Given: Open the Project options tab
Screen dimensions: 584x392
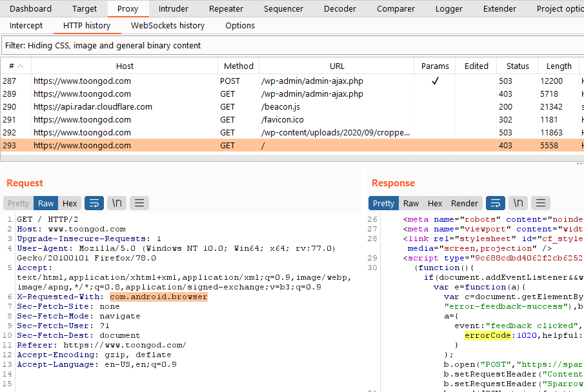Looking at the screenshot, I should pos(559,8).
